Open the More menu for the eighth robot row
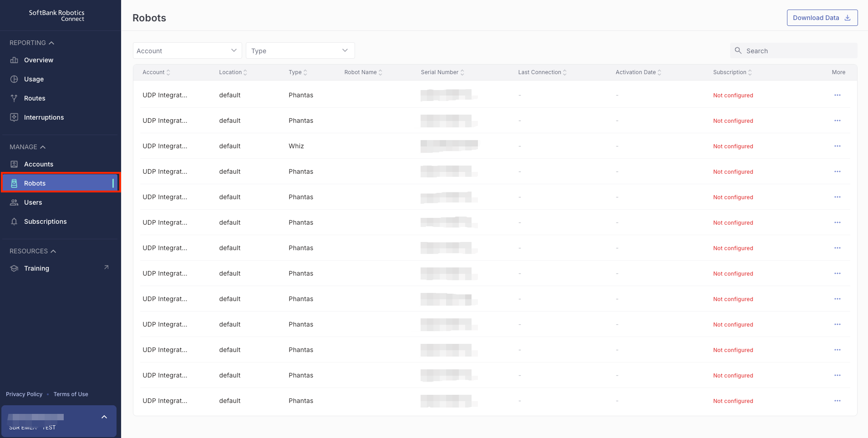The width and height of the screenshot is (868, 438). [838, 273]
